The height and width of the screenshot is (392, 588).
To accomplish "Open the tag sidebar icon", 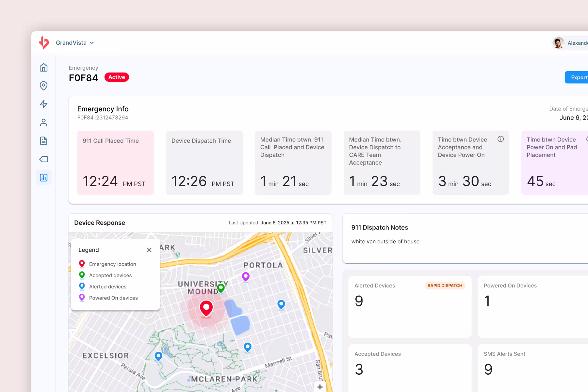I will (43, 159).
